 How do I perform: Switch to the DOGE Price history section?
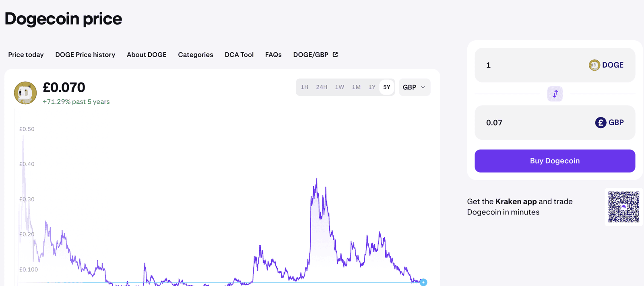pyautogui.click(x=85, y=54)
